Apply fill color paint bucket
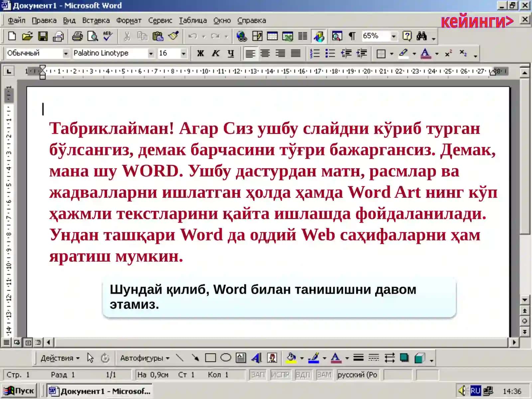This screenshot has height=399, width=532. (x=291, y=358)
